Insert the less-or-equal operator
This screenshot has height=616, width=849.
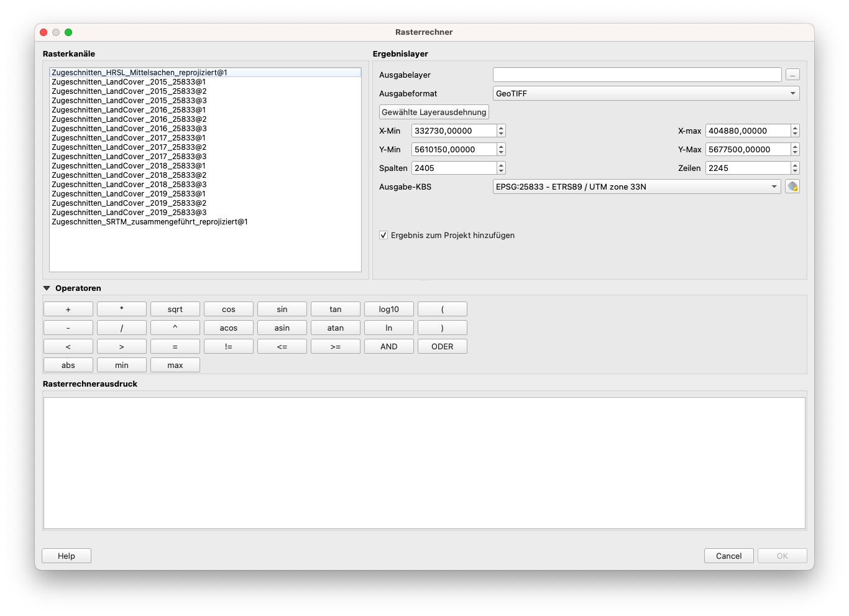pyautogui.click(x=282, y=346)
